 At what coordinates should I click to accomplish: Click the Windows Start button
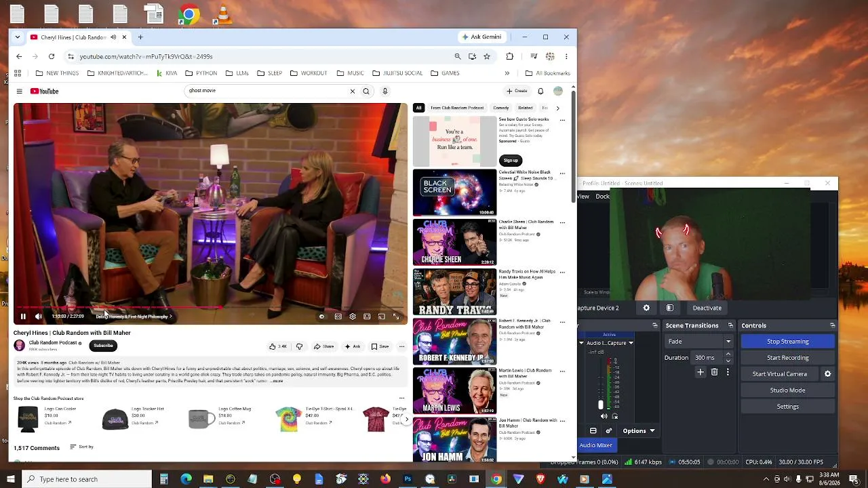pos(10,479)
